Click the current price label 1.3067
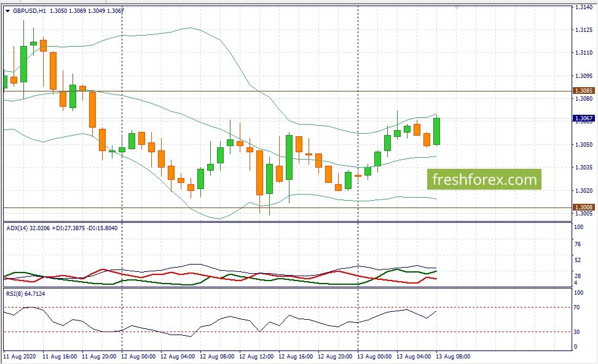This screenshot has height=364, width=598. click(584, 118)
